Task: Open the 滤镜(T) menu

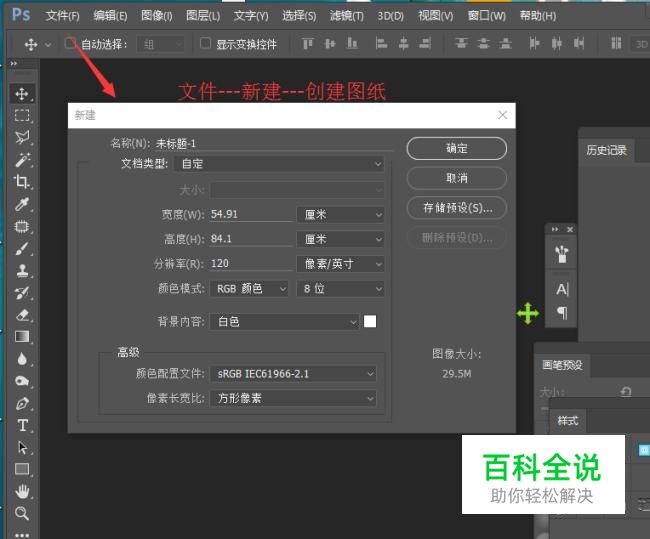Action: [x=347, y=16]
